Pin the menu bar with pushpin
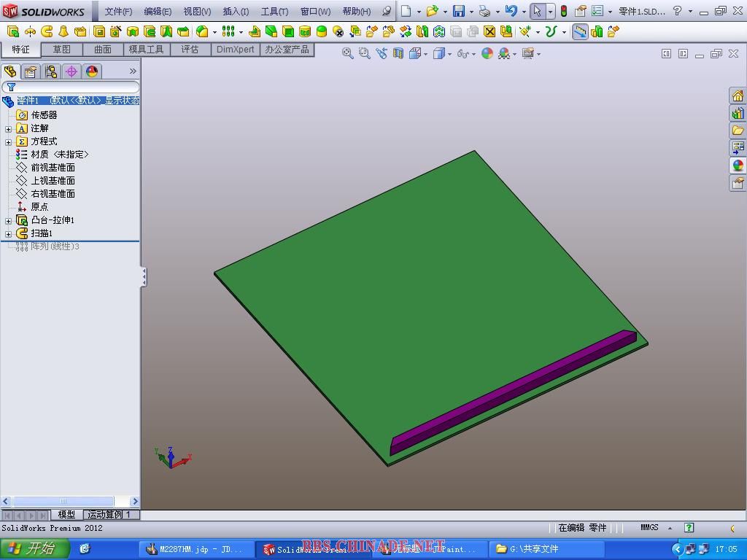The width and height of the screenshot is (747, 560). tap(387, 11)
